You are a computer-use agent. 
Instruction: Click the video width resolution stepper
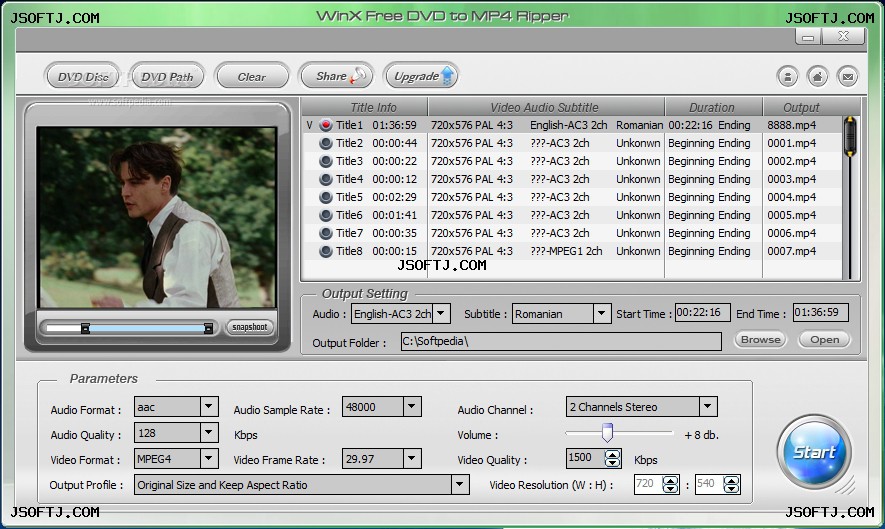(x=670, y=484)
